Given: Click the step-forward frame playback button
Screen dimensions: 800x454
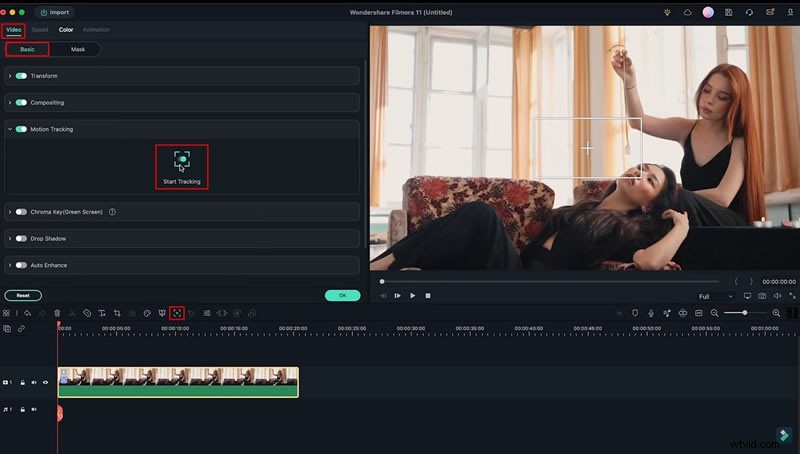Looking at the screenshot, I should pos(397,296).
